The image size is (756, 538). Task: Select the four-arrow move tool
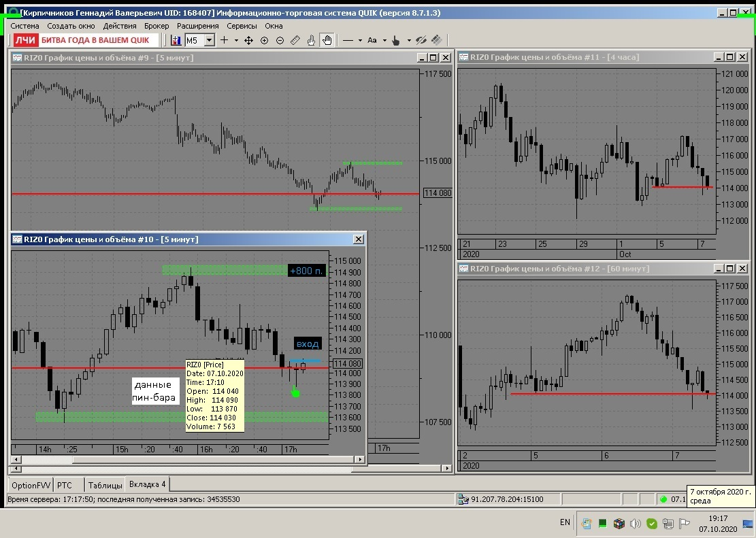click(249, 41)
